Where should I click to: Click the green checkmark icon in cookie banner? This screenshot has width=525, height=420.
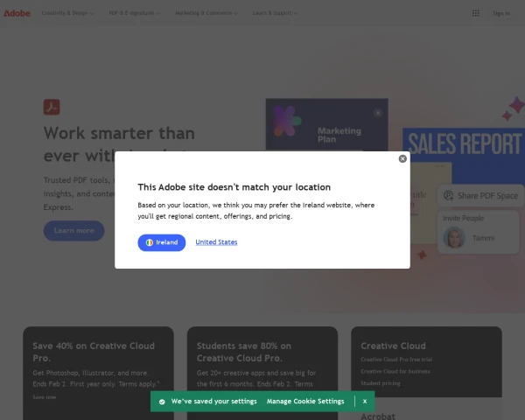162,402
